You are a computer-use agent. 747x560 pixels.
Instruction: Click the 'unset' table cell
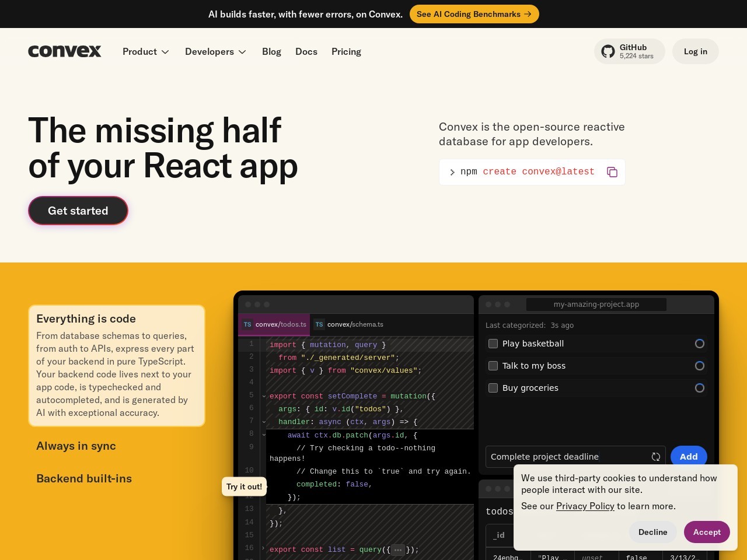[592, 558]
